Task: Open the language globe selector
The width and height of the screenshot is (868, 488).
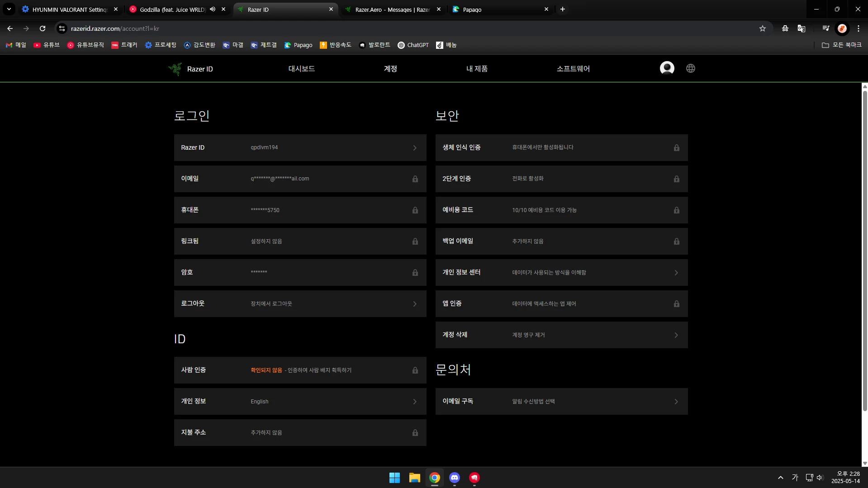Action: [x=690, y=68]
